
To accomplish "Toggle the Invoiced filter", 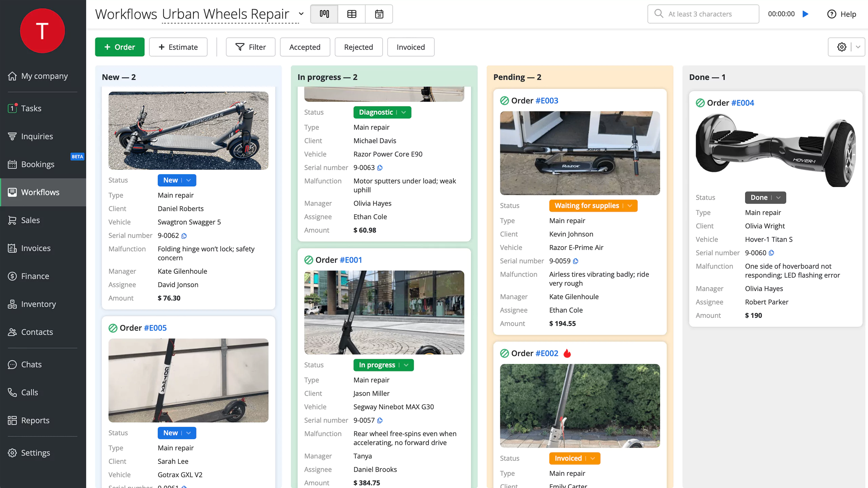I will tap(411, 47).
